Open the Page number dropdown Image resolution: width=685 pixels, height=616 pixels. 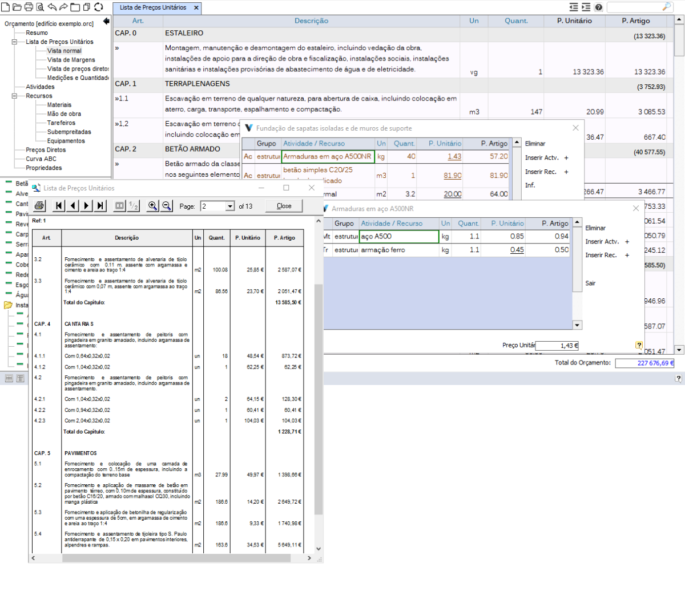click(x=230, y=206)
